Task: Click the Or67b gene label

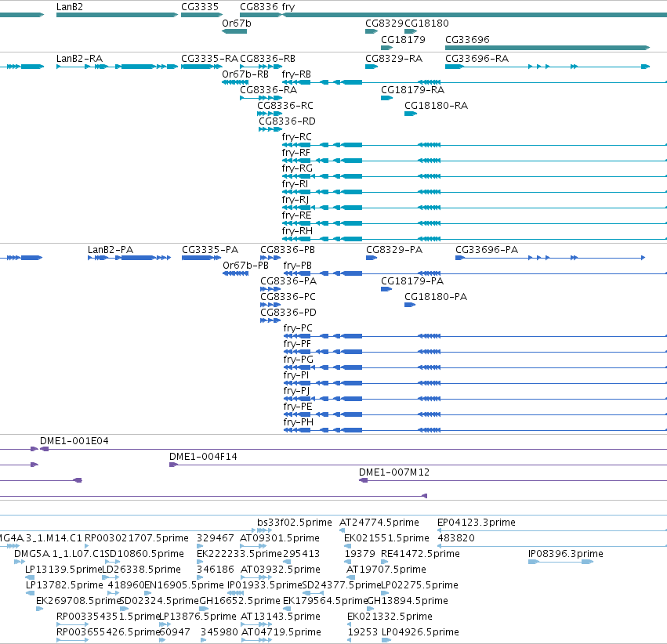Action: [237, 24]
